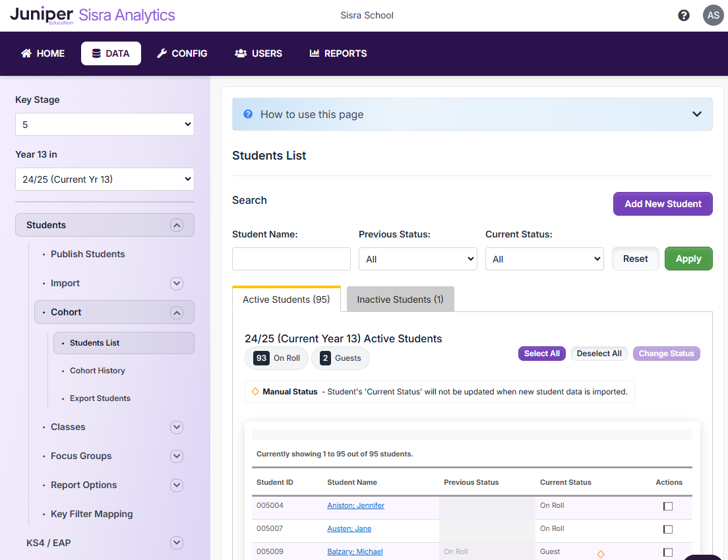Expand the How to use this page panel
This screenshot has height=560, width=728.
coord(696,114)
